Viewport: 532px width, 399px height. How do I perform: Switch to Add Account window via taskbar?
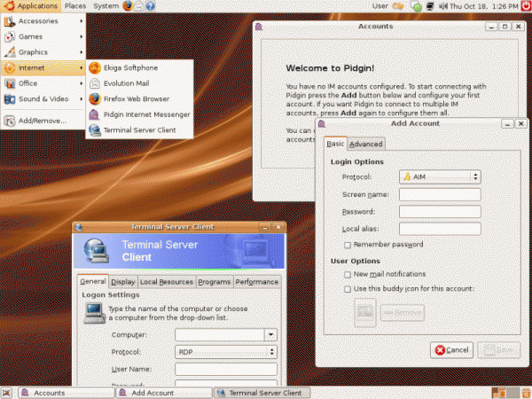point(164,393)
